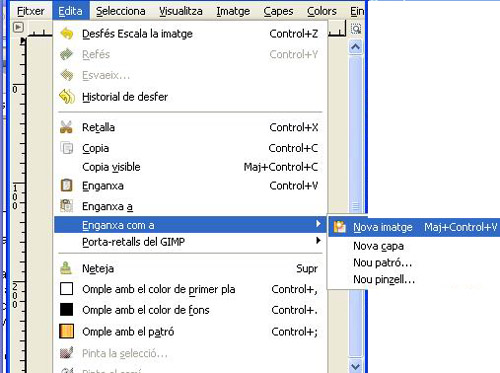The width and height of the screenshot is (500, 373).
Task: Fill with black background color swatch
Action: 66,310
